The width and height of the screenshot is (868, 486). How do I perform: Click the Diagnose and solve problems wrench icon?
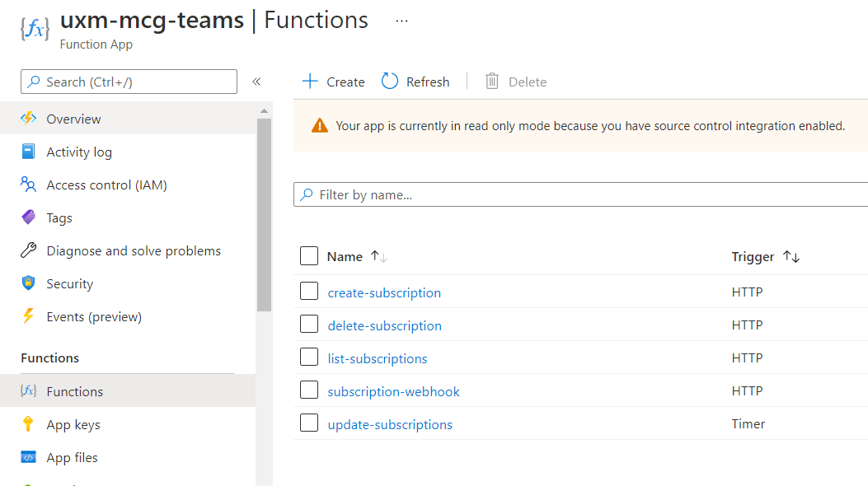coord(29,250)
